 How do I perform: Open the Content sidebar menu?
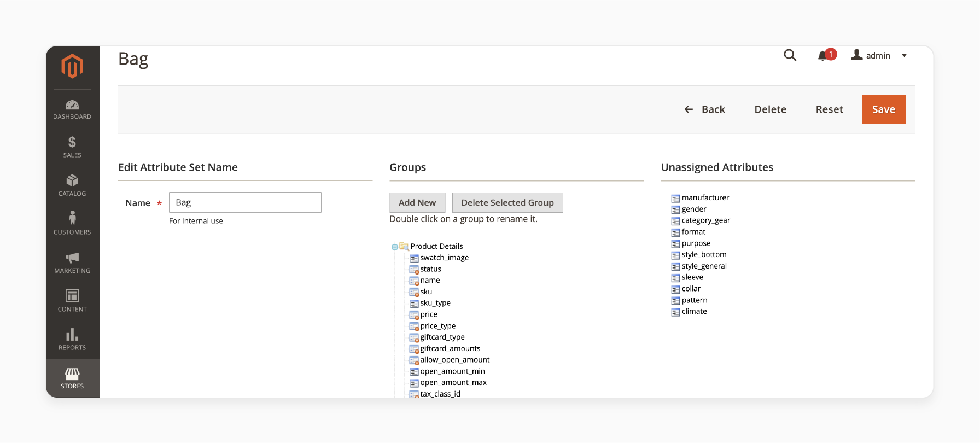tap(72, 301)
